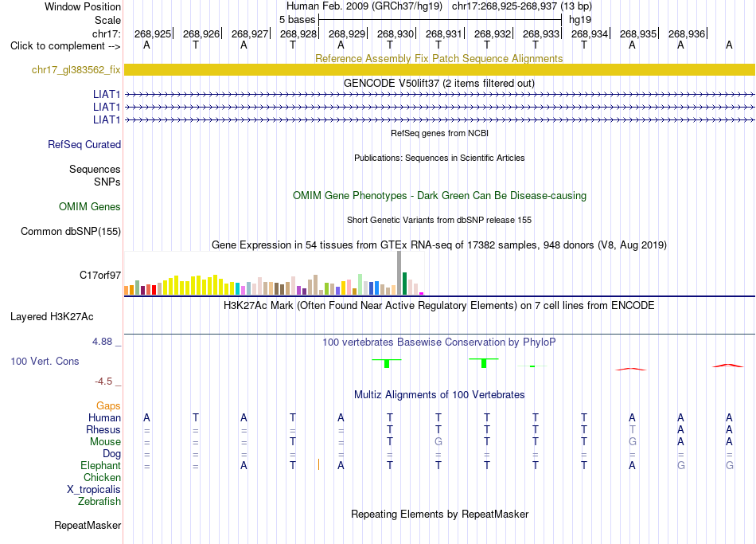Open the RefSeq Curated track label
This screenshot has width=756, height=544.
pyautogui.click(x=84, y=144)
